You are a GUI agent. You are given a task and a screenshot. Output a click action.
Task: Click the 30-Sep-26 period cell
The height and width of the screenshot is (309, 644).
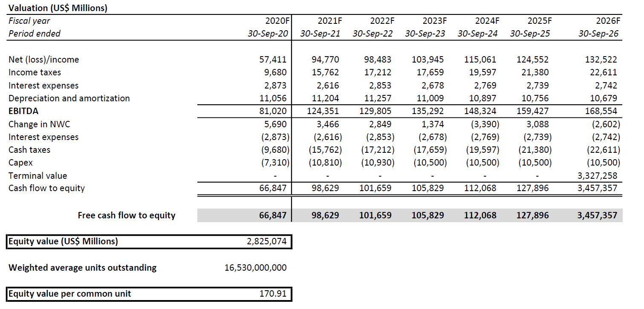coord(598,33)
